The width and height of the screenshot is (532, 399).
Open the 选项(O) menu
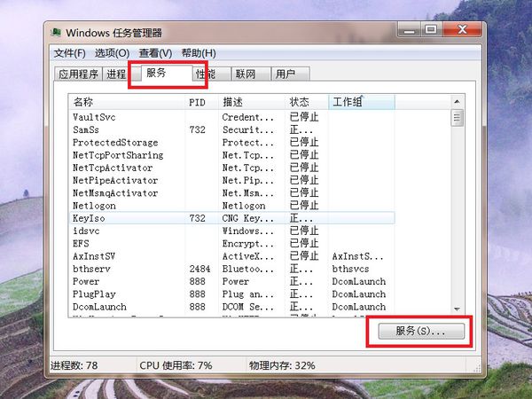(x=112, y=53)
